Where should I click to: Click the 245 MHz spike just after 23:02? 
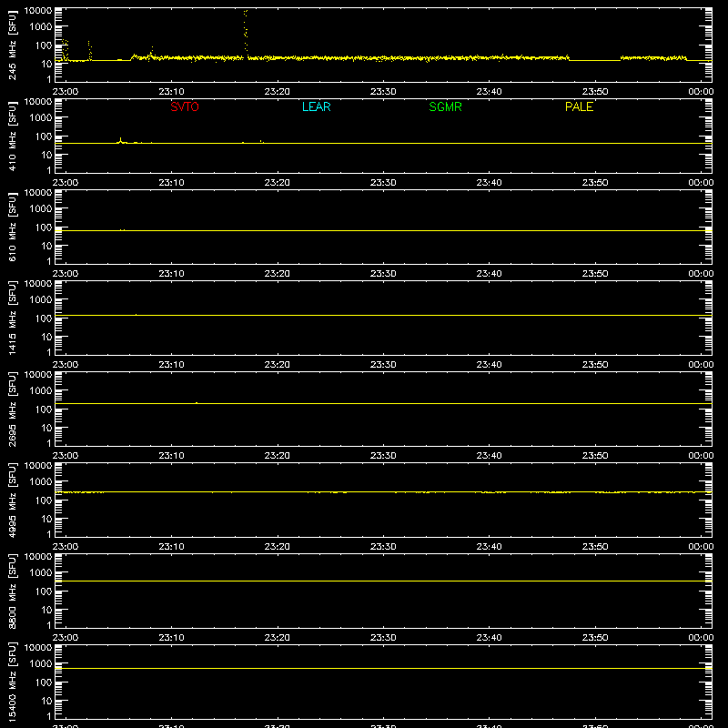89,51
